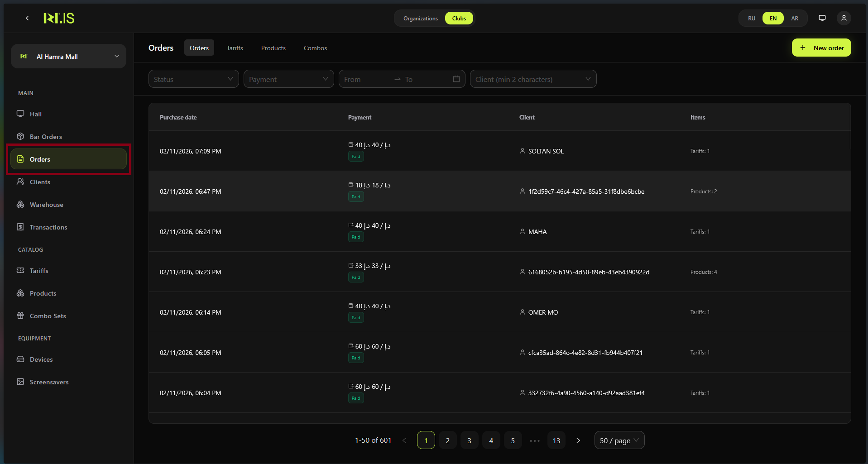Open the Screensavers section

pyautogui.click(x=48, y=382)
